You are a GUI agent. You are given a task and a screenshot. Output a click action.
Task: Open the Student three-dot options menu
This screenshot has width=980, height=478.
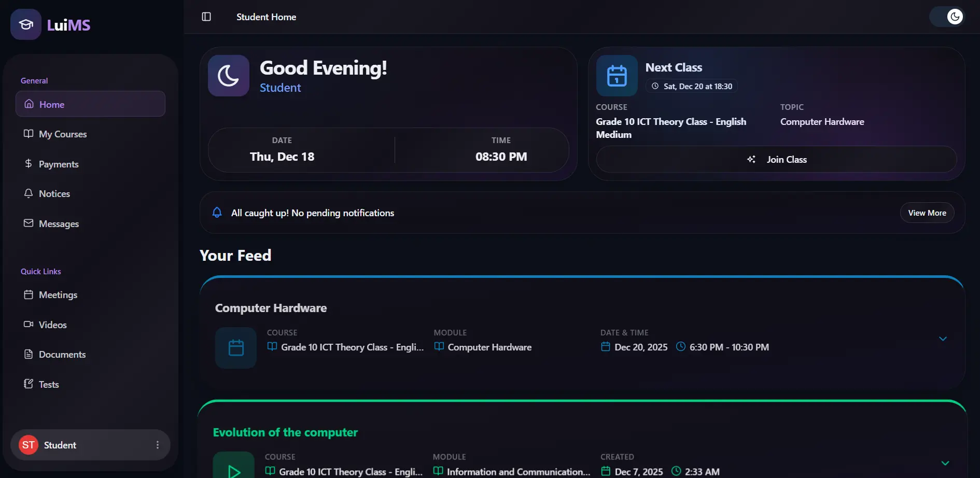(158, 445)
